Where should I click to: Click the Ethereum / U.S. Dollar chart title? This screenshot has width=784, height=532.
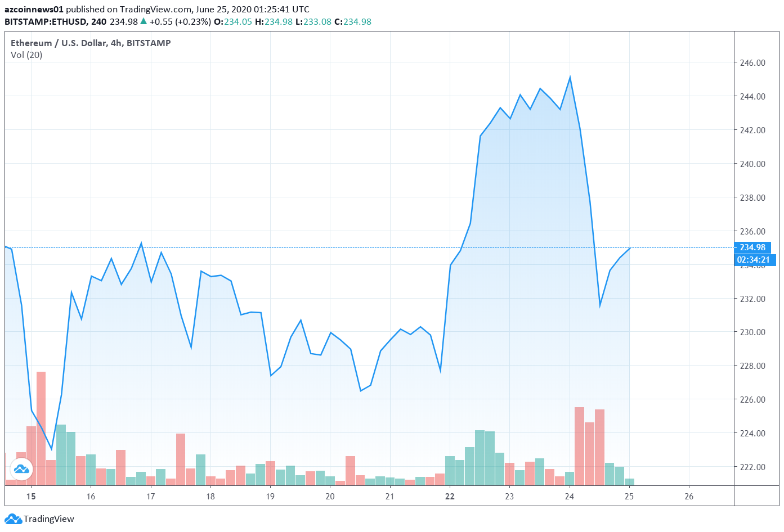tap(91, 43)
